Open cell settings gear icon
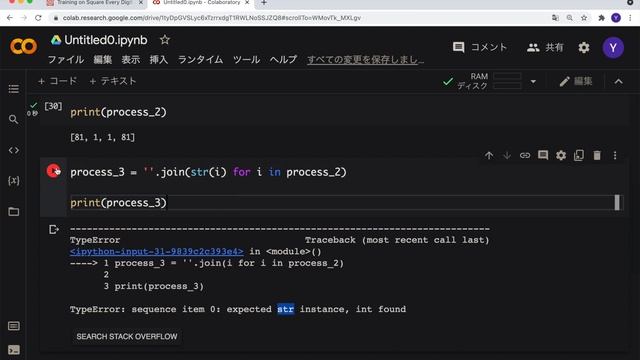 point(561,155)
